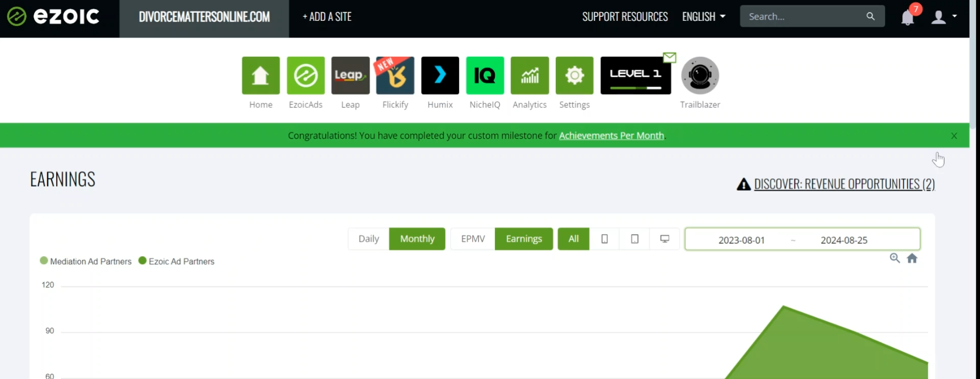Image resolution: width=980 pixels, height=379 pixels.
Task: Toggle Ezoic Ad Partners legend series
Action: pyautogui.click(x=177, y=261)
